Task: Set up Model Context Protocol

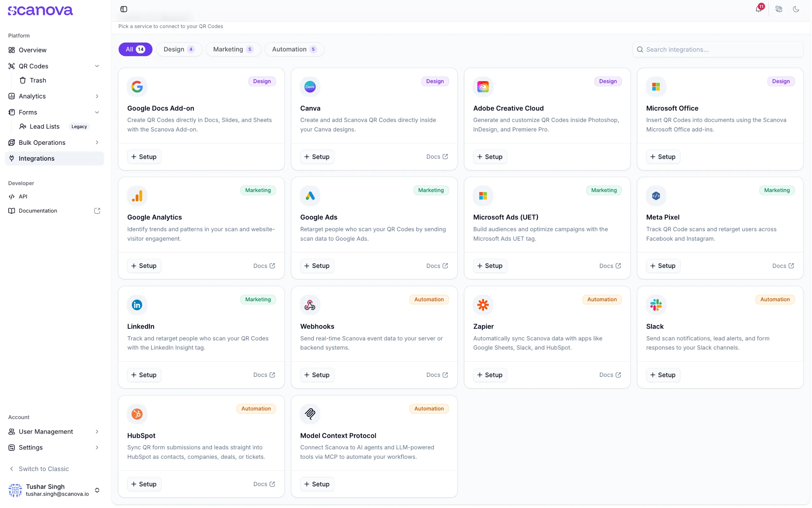Action: 317,484
